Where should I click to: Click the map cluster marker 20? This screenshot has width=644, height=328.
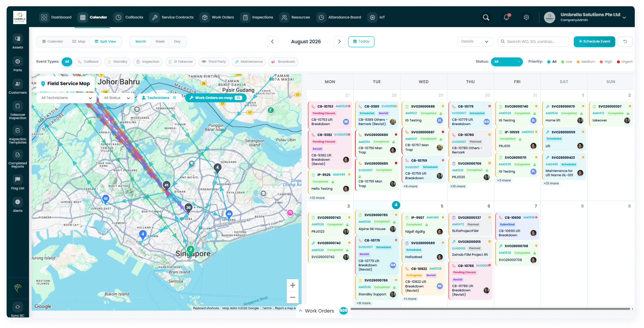tap(188, 208)
